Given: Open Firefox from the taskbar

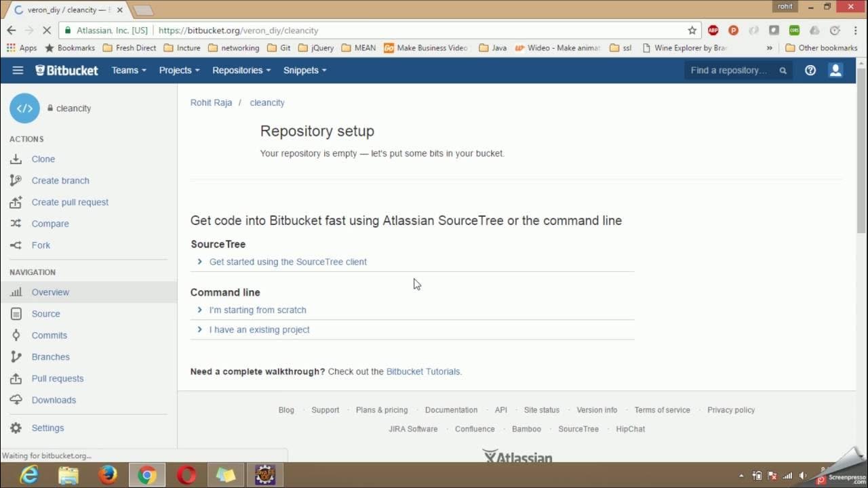Looking at the screenshot, I should point(107,475).
